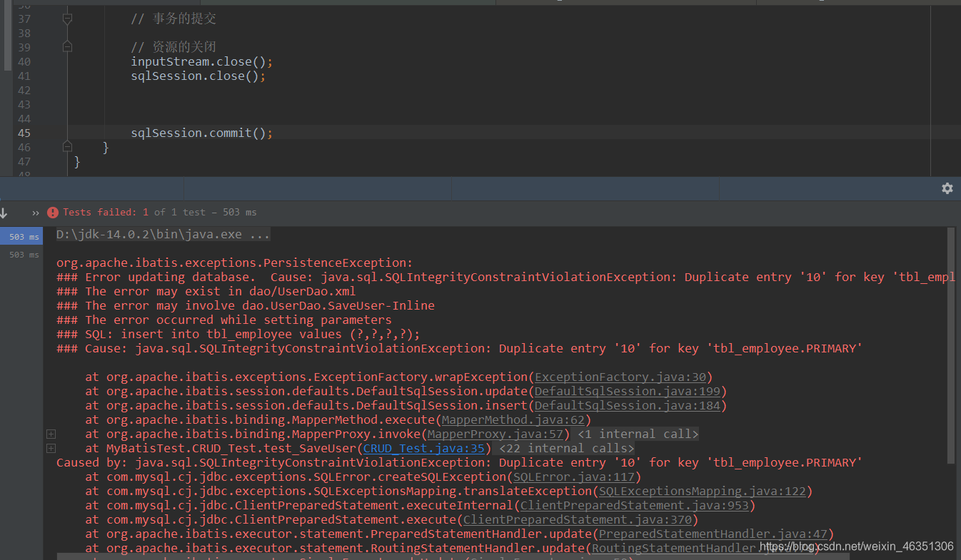Open ExceptionFactory.java:30 link
The height and width of the screenshot is (560, 961).
click(620, 377)
